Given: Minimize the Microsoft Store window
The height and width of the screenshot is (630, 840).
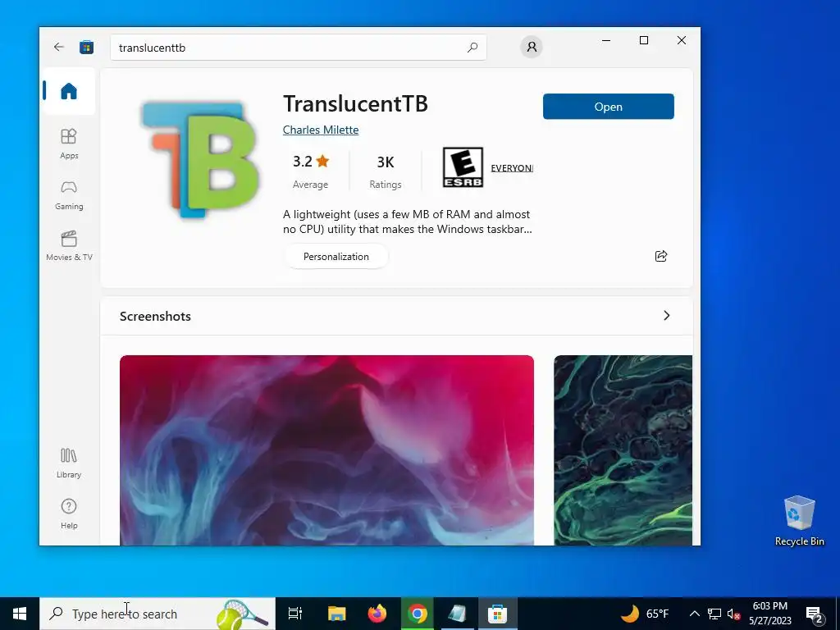Looking at the screenshot, I should 606,40.
